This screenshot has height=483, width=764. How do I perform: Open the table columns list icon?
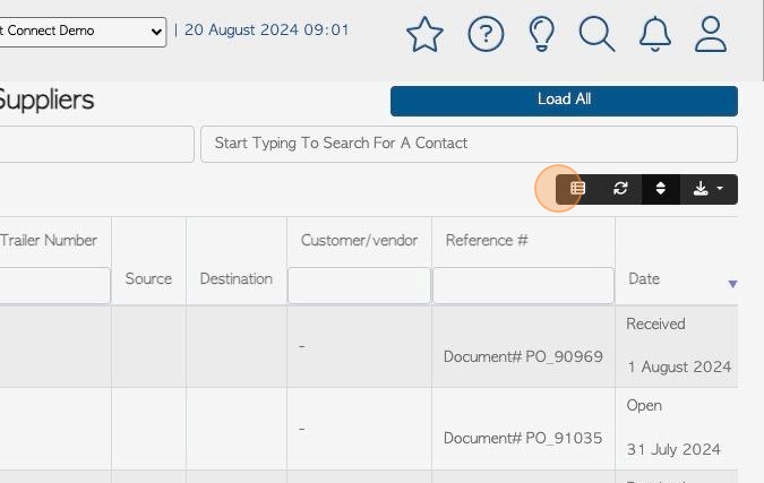coord(578,189)
